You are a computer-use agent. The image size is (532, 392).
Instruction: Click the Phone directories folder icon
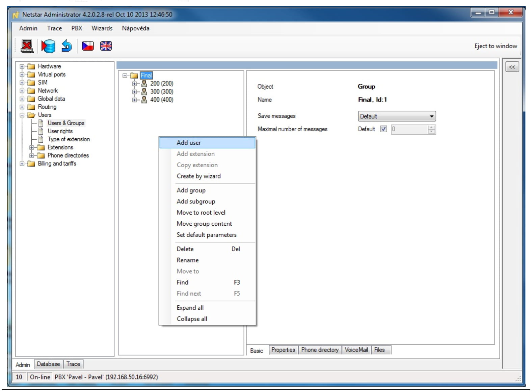(x=41, y=156)
